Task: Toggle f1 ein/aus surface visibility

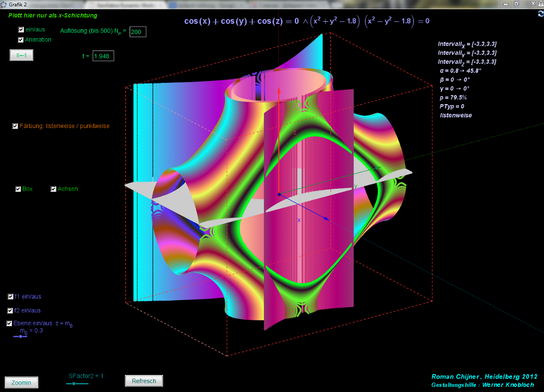Action: [x=11, y=297]
